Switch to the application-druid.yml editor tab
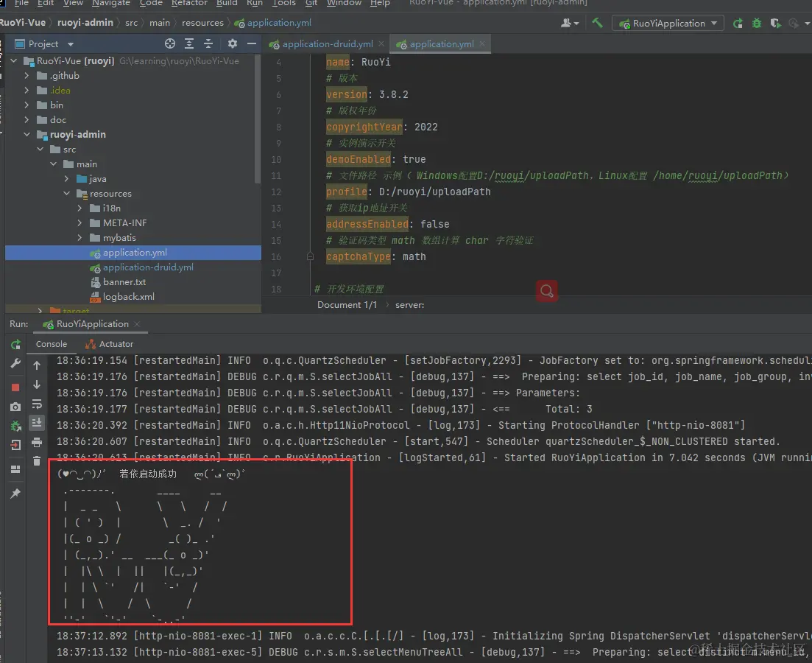This screenshot has width=812, height=663. point(328,44)
